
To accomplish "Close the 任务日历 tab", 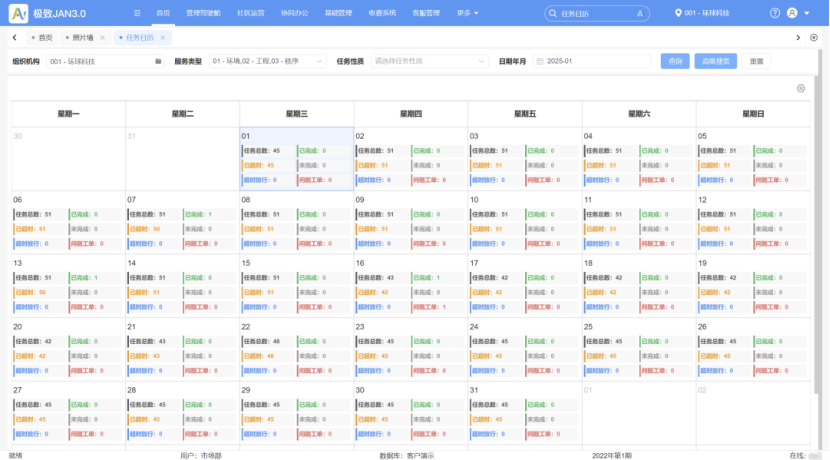I will click(164, 37).
